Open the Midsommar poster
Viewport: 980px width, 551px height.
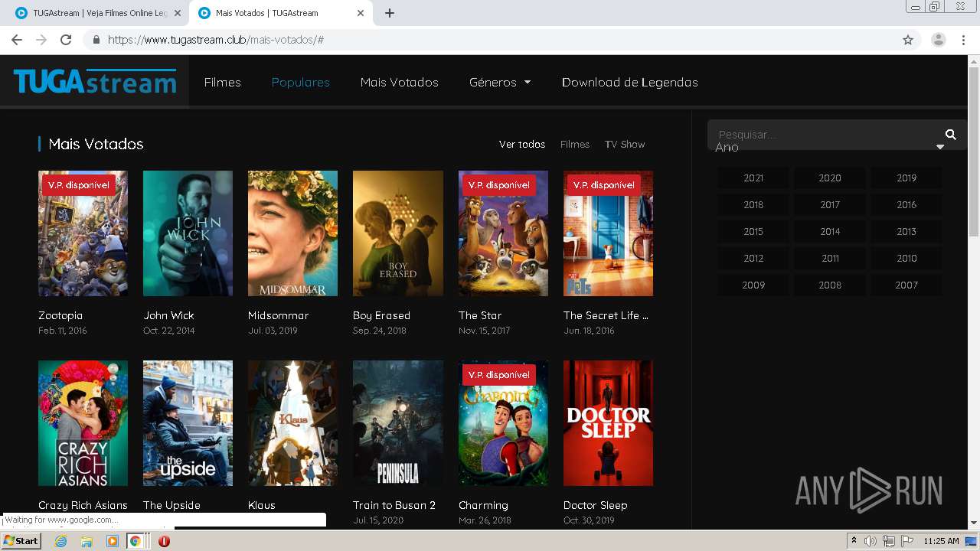click(x=292, y=233)
